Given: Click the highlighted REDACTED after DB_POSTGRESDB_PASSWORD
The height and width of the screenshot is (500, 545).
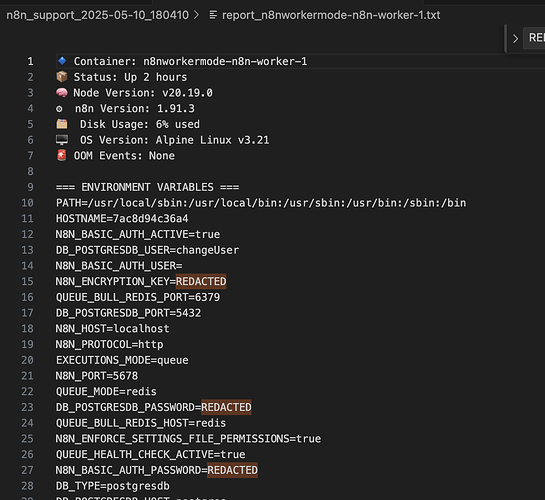Looking at the screenshot, I should (x=226, y=407).
